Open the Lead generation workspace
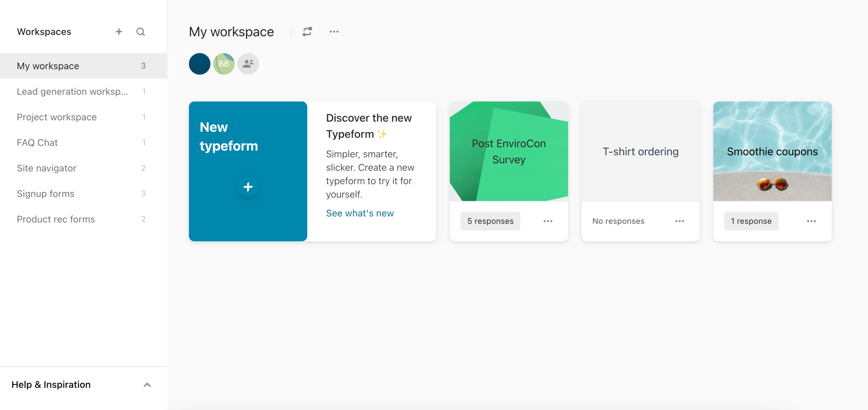868x410 pixels. 84,91
